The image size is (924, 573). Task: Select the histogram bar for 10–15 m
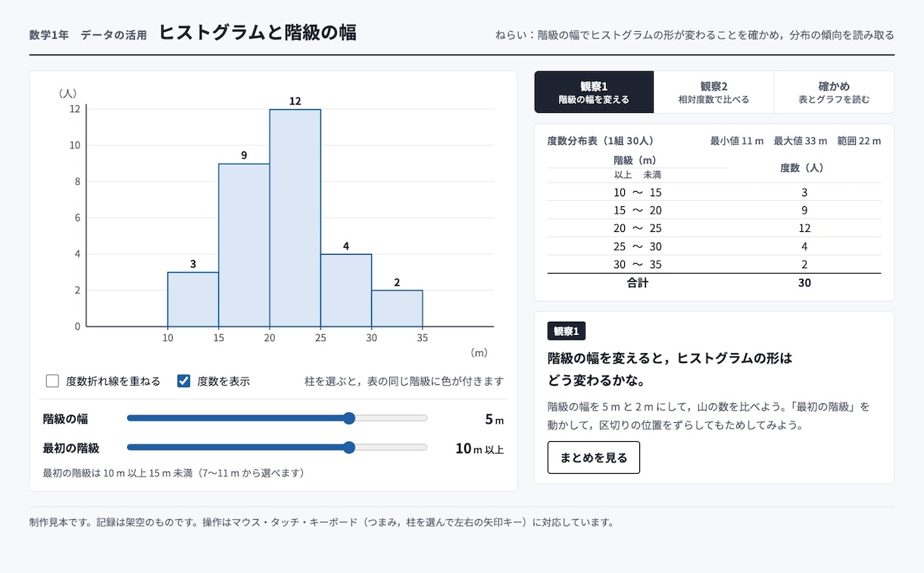[x=193, y=299]
